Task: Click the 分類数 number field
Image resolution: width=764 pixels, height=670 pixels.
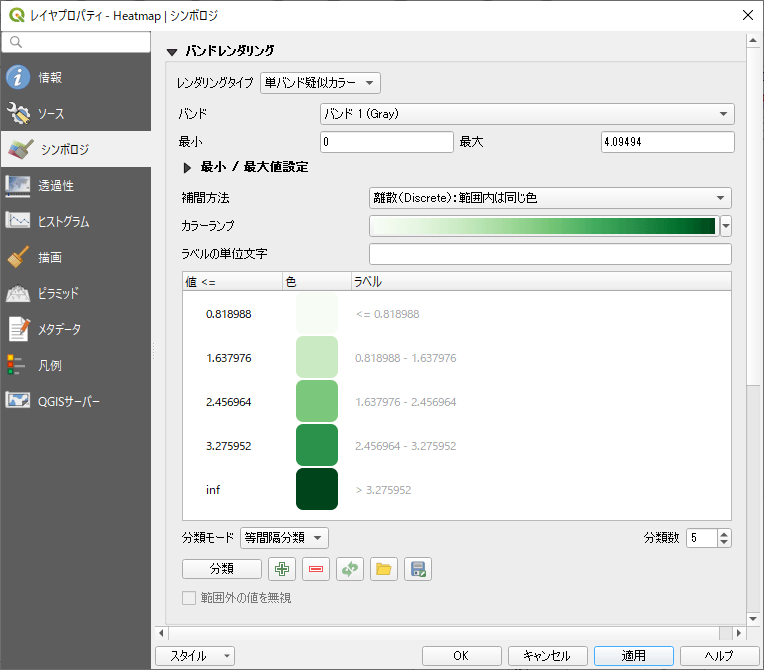Action: pos(702,538)
